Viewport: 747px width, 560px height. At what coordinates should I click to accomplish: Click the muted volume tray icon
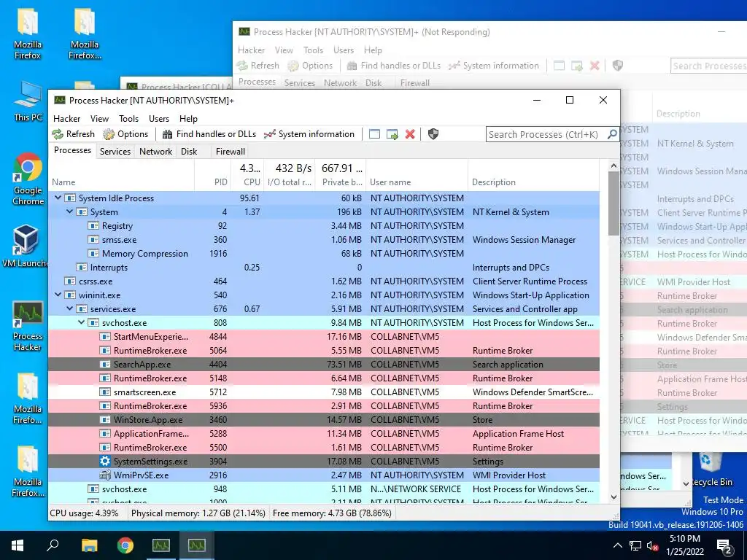tap(652, 545)
